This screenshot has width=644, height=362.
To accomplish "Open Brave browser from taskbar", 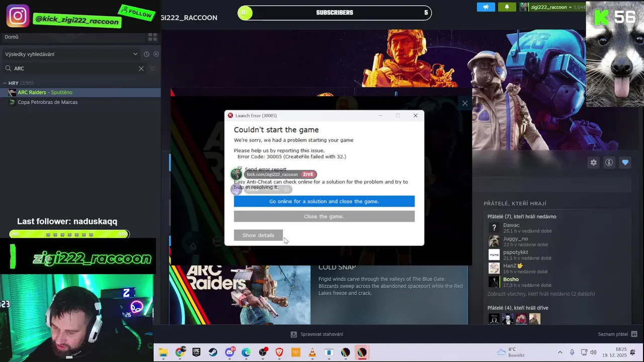I will (279, 352).
